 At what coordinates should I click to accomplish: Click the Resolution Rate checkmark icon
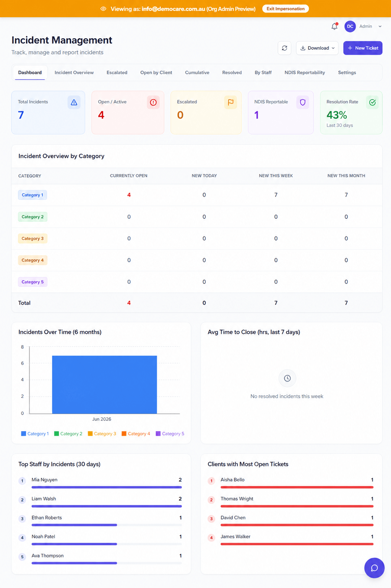[372, 102]
